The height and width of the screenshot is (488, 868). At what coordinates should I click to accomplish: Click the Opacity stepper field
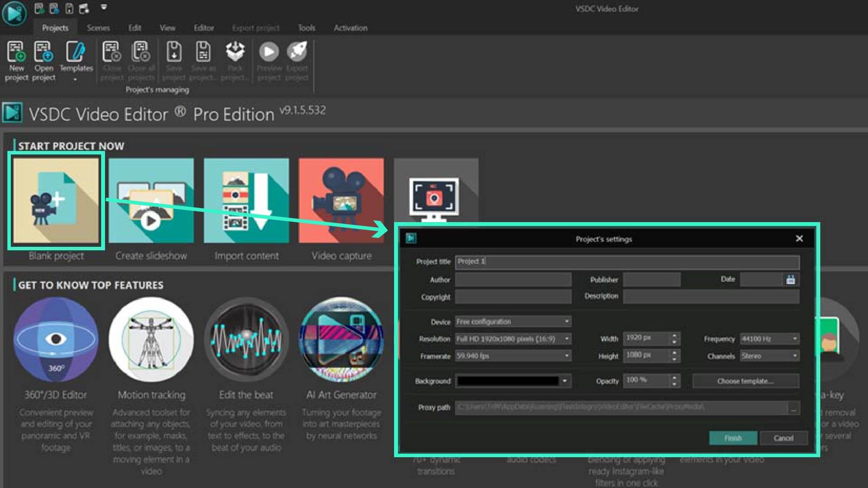[651, 380]
